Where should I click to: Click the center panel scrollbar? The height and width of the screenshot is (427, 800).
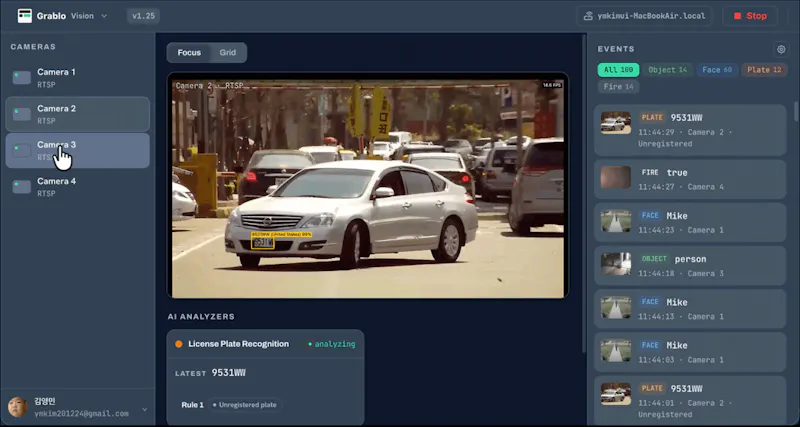(584, 194)
